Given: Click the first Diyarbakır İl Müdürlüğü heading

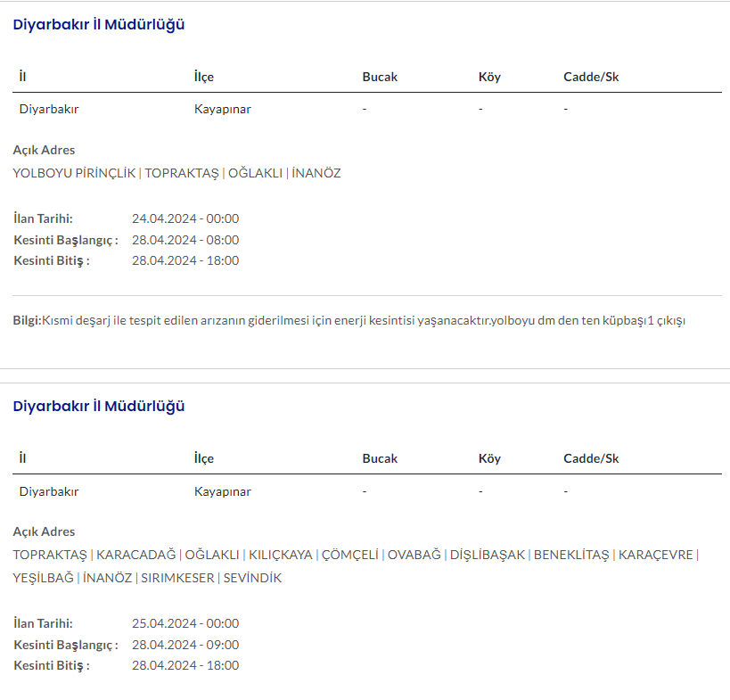Looking at the screenshot, I should (98, 25).
